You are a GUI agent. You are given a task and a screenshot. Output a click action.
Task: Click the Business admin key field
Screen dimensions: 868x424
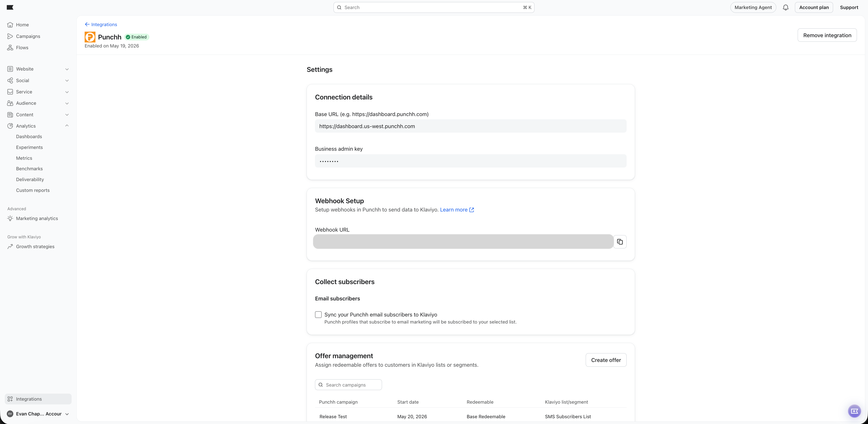coord(470,161)
